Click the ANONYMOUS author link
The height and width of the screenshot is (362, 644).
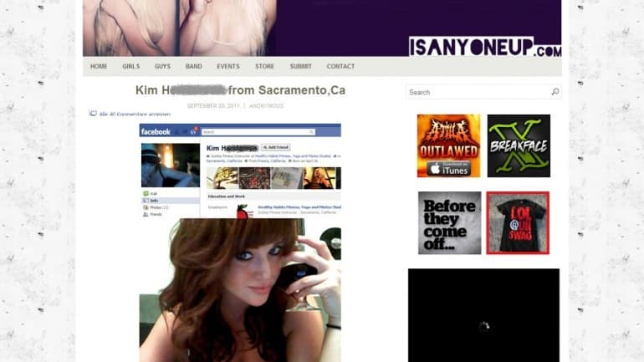tap(266, 106)
